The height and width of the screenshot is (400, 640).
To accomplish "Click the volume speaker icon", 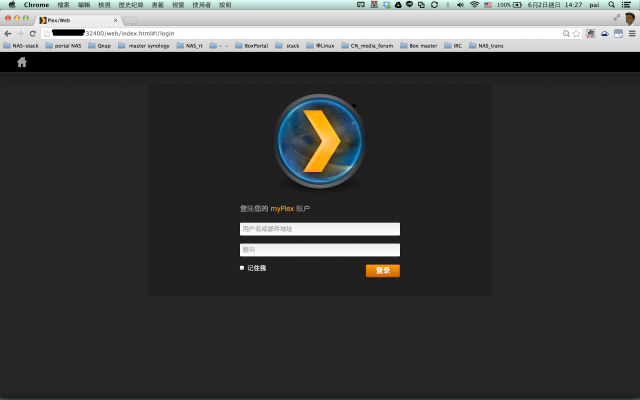I will tap(460, 5).
